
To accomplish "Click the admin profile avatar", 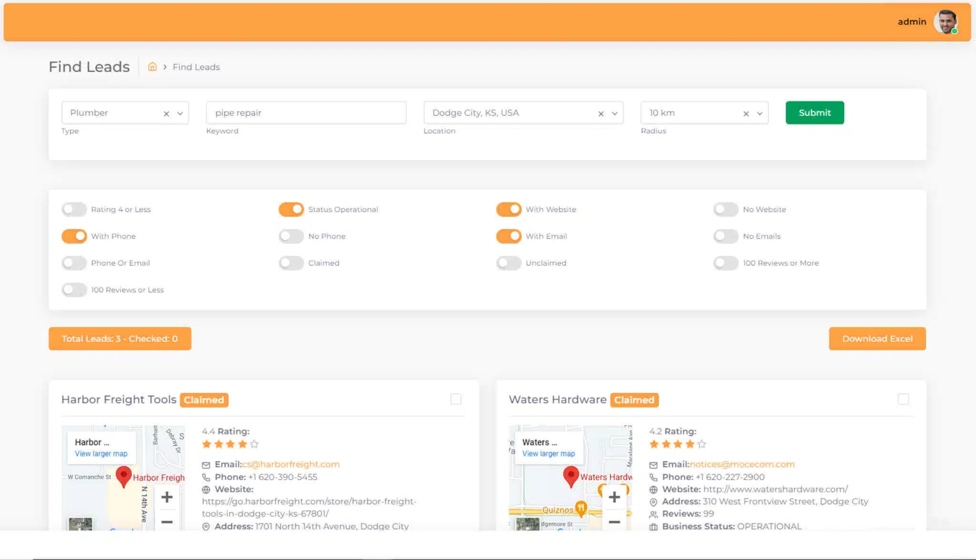I will (x=945, y=22).
